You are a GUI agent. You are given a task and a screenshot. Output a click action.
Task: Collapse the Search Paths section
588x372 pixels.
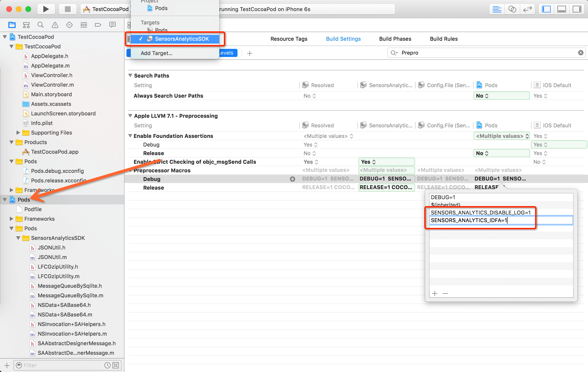click(130, 75)
